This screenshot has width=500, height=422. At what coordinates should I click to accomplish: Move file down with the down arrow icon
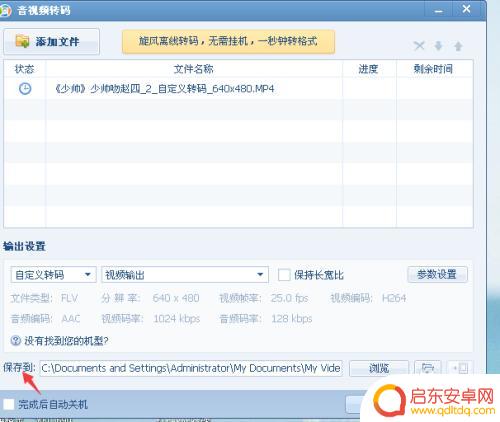point(439,46)
